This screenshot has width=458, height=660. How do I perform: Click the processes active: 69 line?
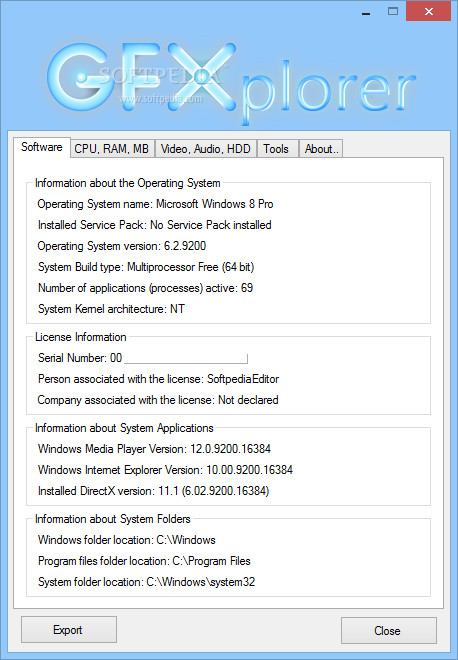coord(145,288)
